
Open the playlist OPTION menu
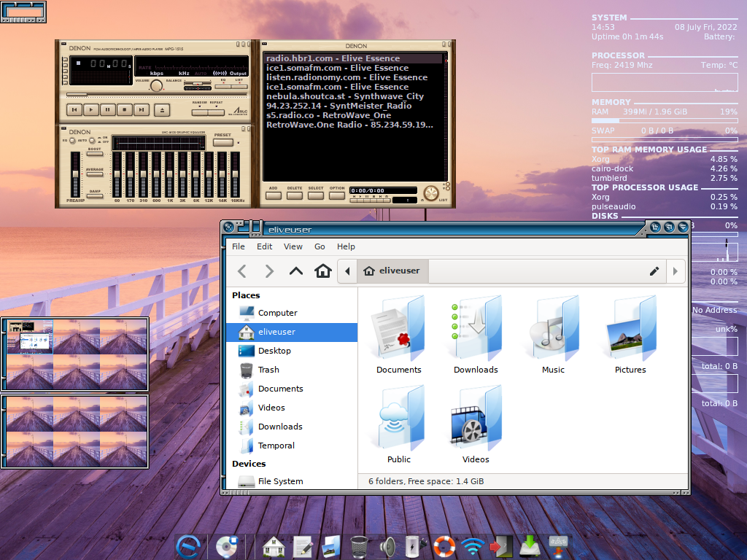(x=337, y=195)
